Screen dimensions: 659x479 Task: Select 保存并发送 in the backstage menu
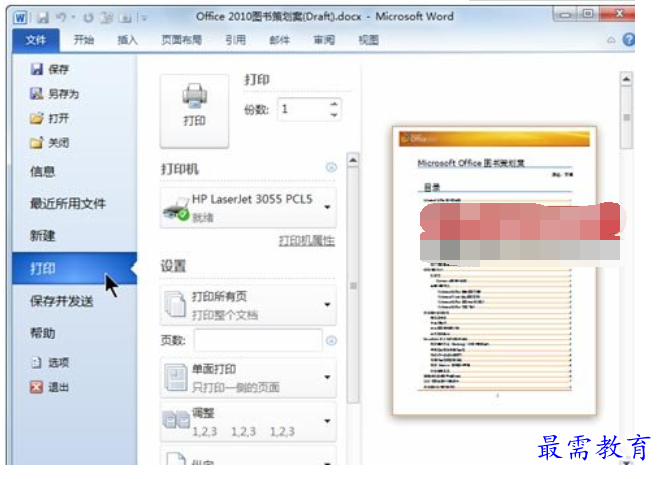61,301
